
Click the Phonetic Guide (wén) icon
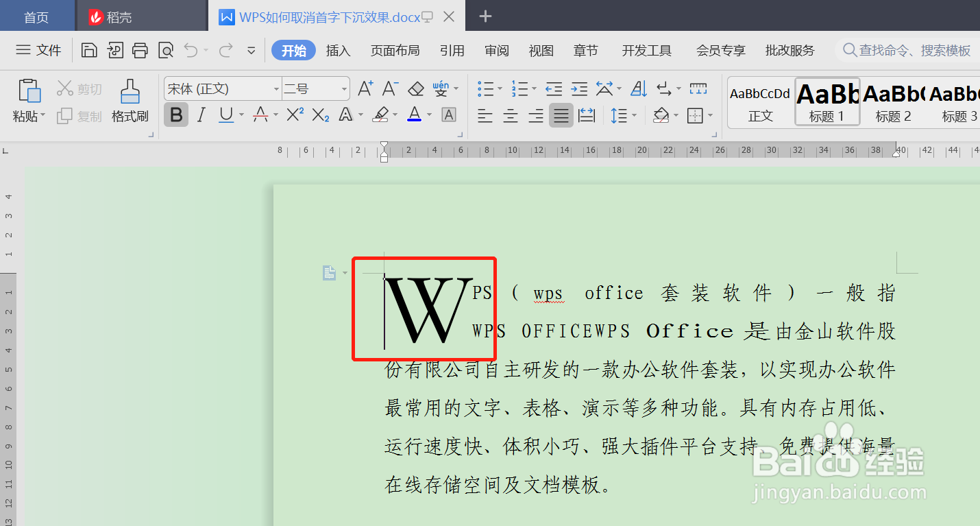pyautogui.click(x=441, y=88)
